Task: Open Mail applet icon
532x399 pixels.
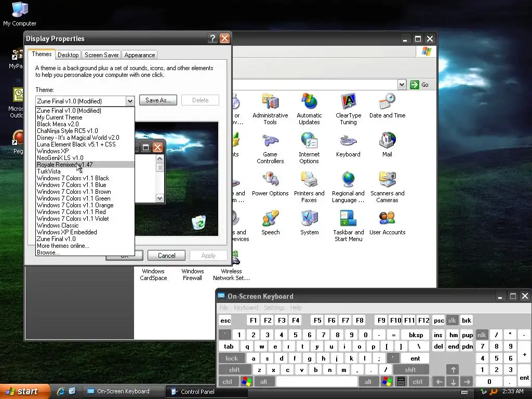Action: [x=387, y=145]
